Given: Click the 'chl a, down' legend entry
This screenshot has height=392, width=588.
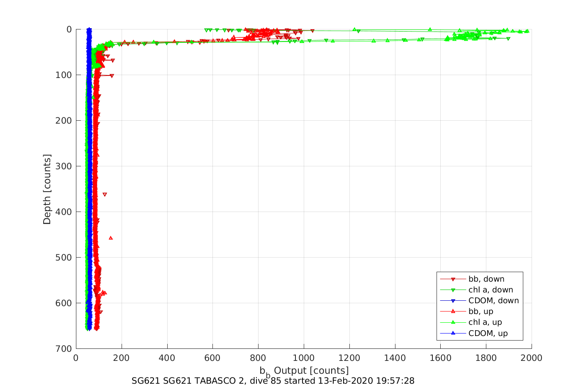Looking at the screenshot, I should click(476, 290).
